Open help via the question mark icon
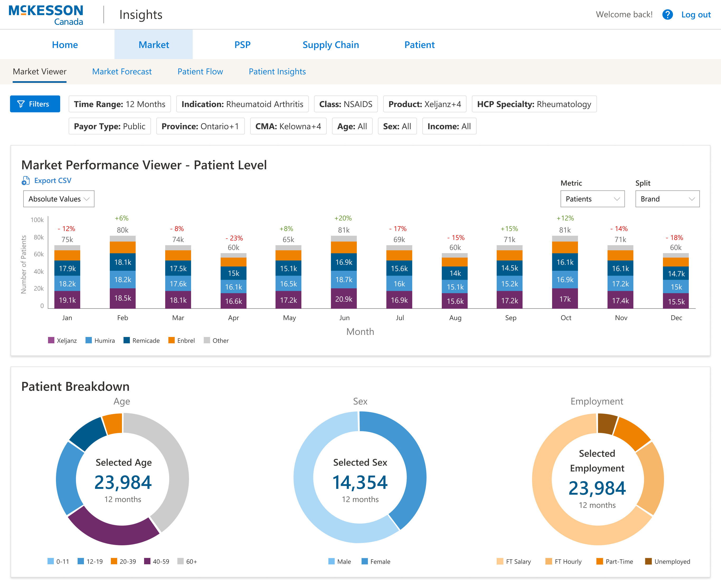 (667, 15)
